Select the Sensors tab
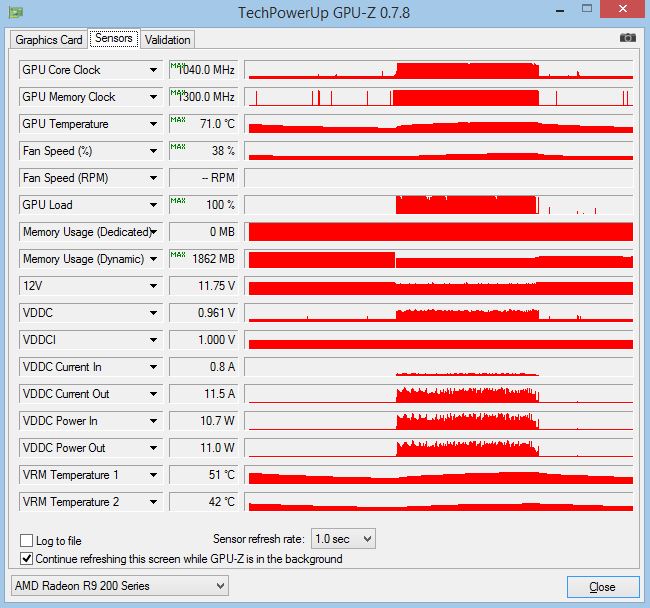 [x=114, y=38]
